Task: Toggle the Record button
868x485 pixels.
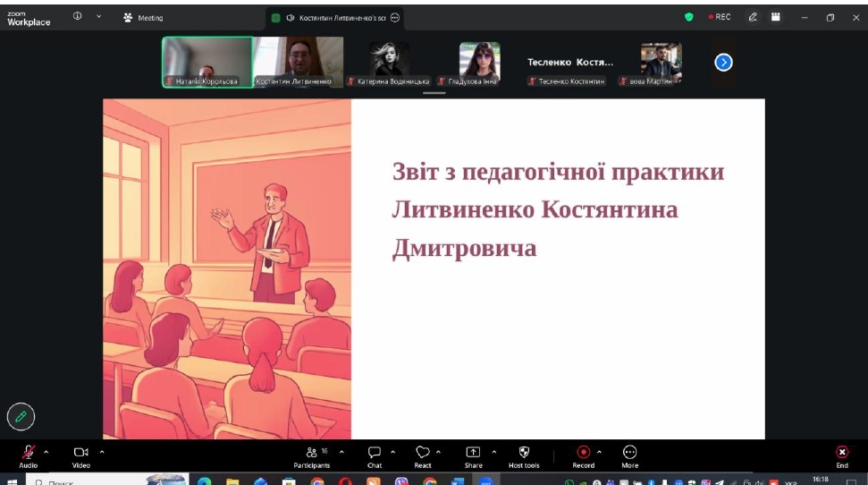Action: [x=583, y=457]
